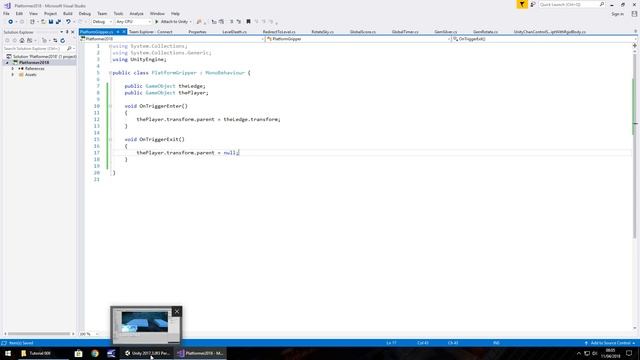
Task: Click the account icon next to Sign in
Action: point(634,14)
